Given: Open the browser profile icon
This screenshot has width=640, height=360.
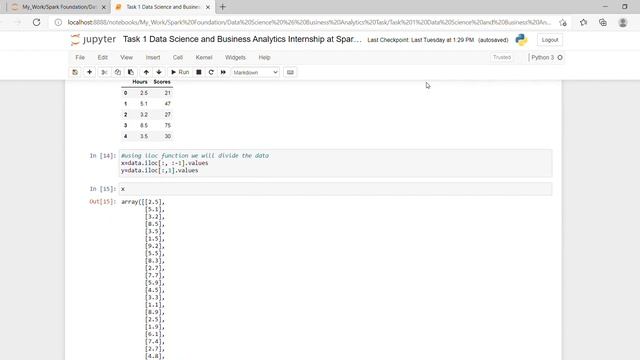Looking at the screenshot, I should (622, 22).
